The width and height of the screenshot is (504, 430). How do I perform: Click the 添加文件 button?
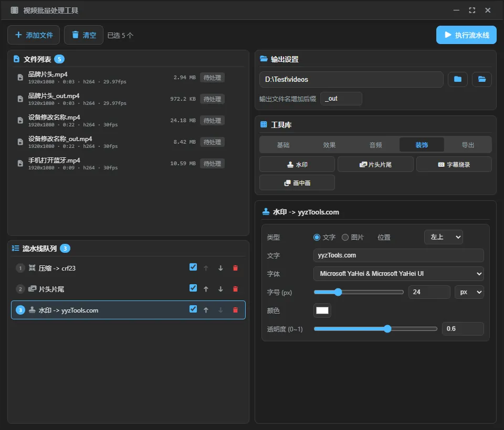click(x=34, y=35)
